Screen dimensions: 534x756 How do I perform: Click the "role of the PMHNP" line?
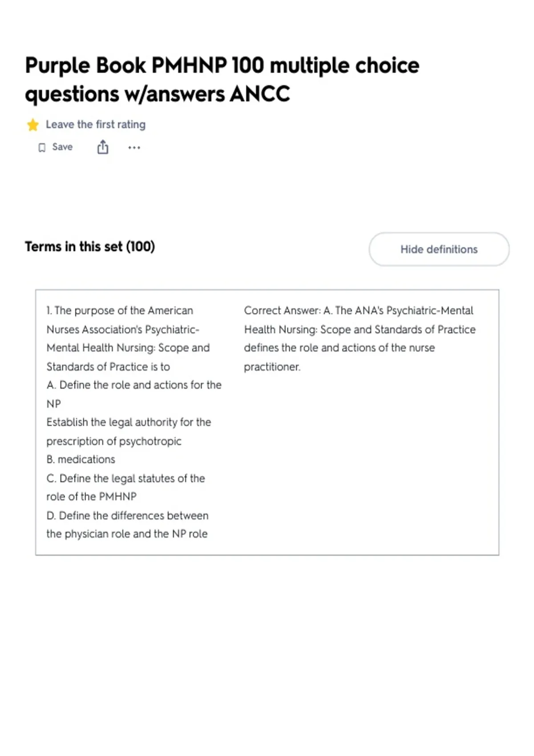click(91, 496)
